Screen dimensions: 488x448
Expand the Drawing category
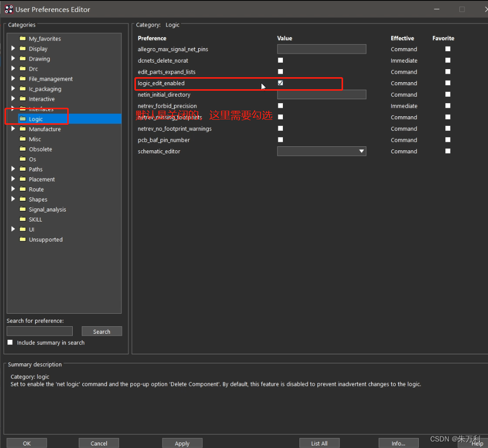pos(13,59)
